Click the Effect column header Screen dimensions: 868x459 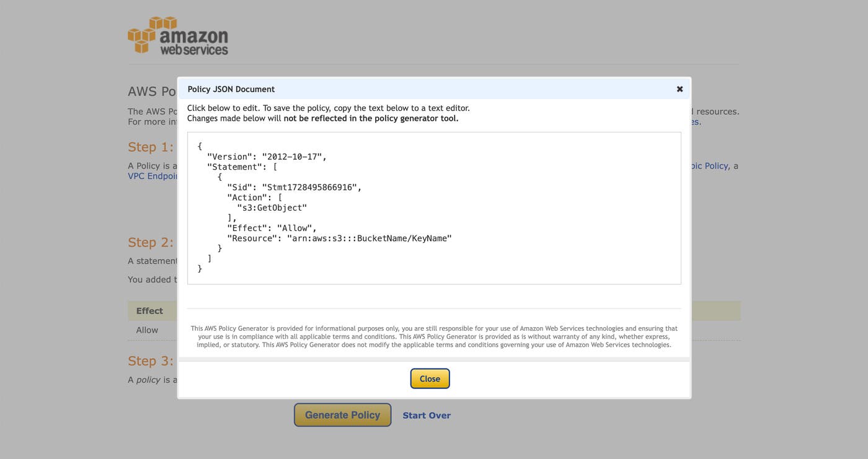pos(149,310)
